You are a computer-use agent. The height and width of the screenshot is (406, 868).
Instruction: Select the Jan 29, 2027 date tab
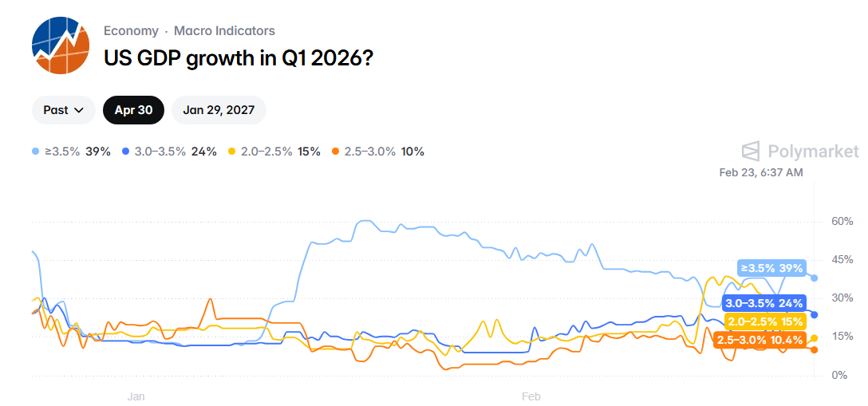point(219,110)
